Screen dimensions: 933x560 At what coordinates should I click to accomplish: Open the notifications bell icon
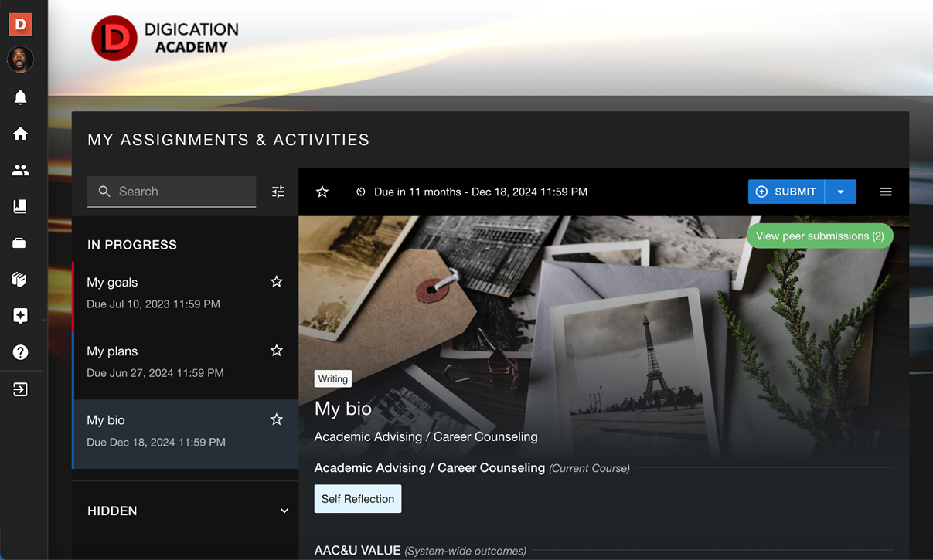[20, 97]
